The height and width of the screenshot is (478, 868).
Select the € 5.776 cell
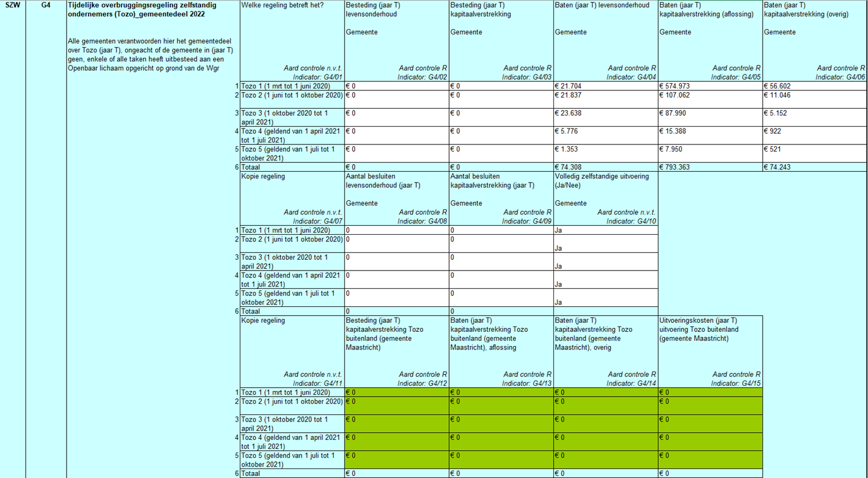pyautogui.click(x=606, y=135)
